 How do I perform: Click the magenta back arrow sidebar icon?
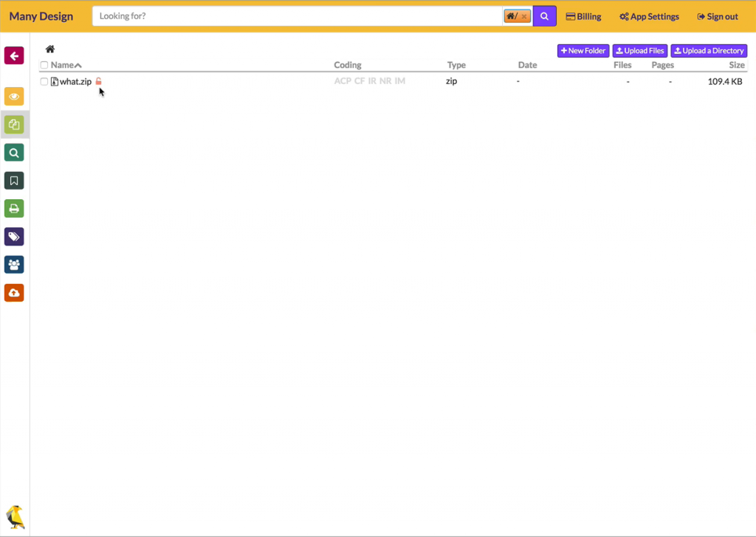14,55
